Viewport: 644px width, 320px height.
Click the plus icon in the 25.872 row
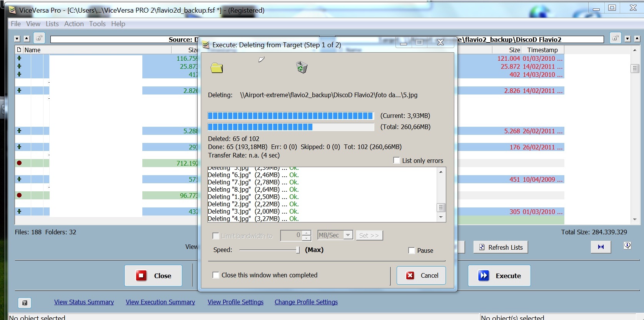pyautogui.click(x=19, y=66)
